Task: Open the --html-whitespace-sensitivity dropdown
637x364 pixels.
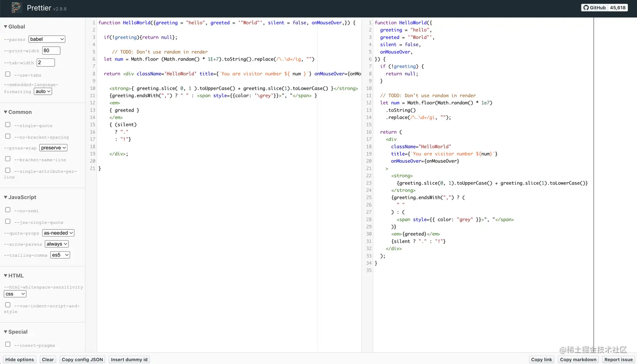Action: tap(15, 294)
